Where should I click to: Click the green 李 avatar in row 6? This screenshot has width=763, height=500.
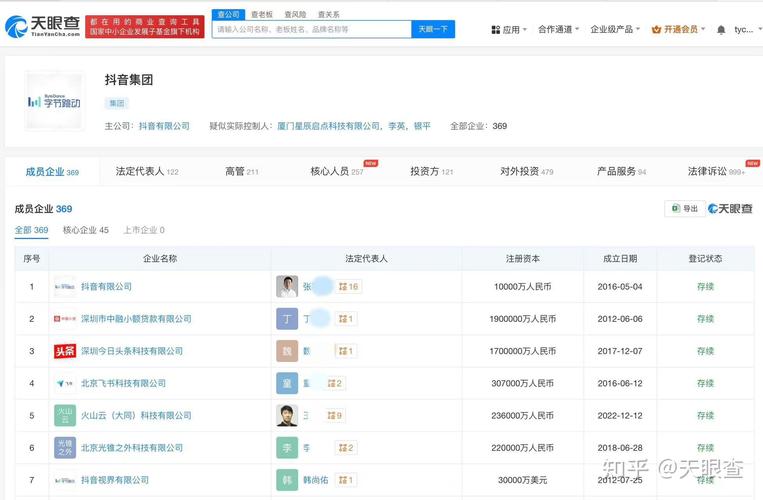(x=287, y=447)
